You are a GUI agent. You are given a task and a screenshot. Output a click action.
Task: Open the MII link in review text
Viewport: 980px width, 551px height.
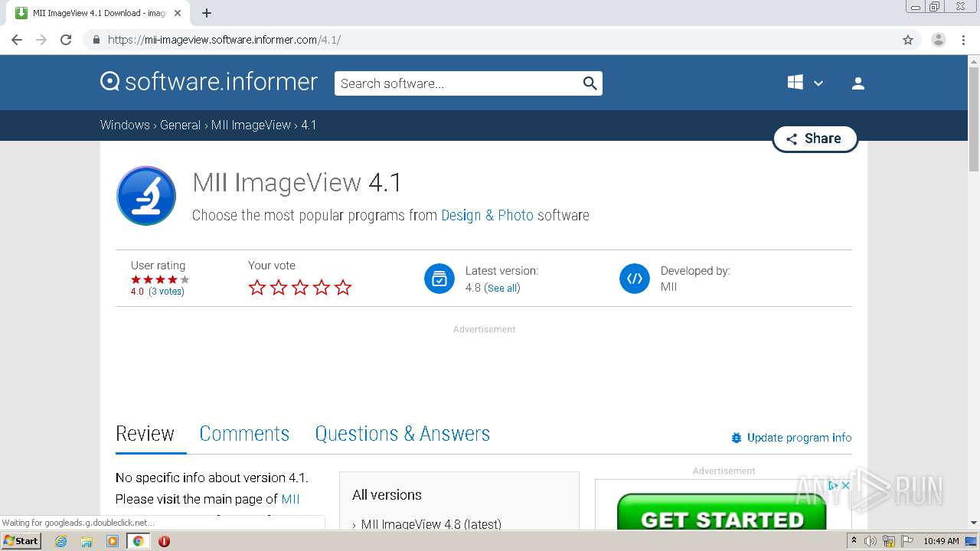(290, 499)
